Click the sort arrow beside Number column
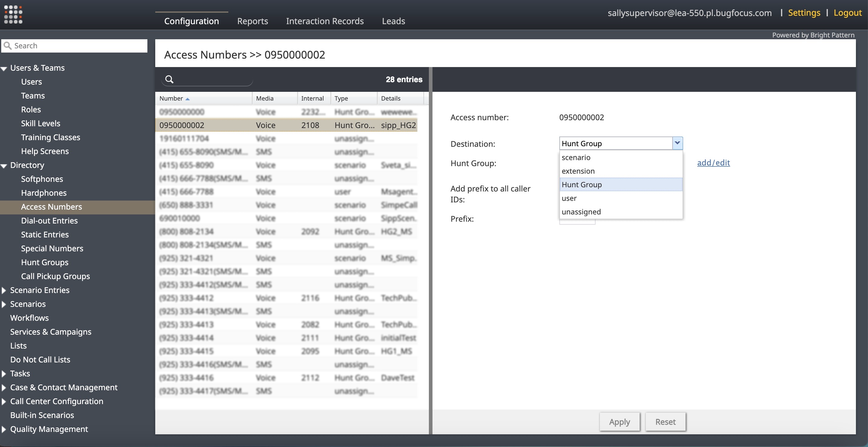This screenshot has width=868, height=447. (188, 99)
